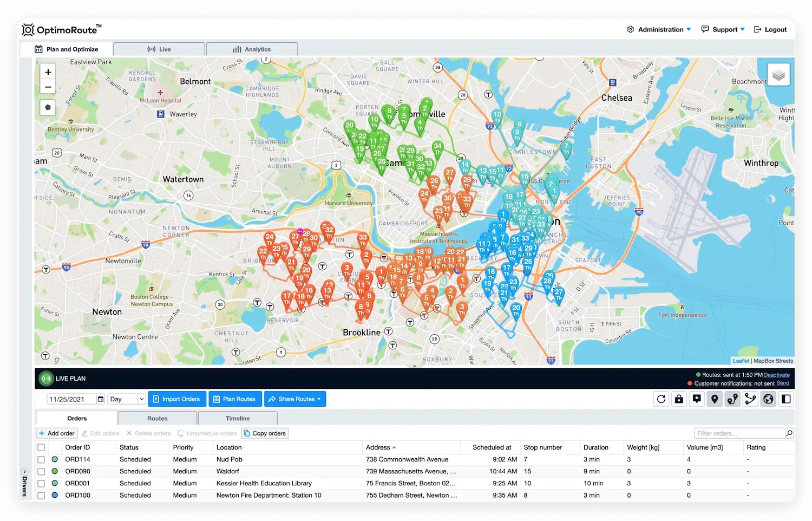The width and height of the screenshot is (812, 521).
Task: Click the green status dot for ORD090
Action: (55, 471)
